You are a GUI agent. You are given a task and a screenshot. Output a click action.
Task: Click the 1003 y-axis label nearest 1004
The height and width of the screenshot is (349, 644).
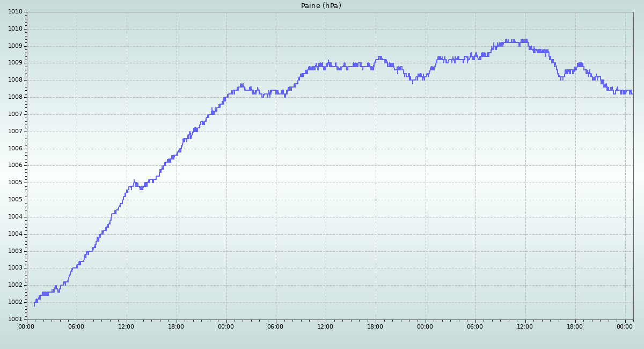coord(16,251)
